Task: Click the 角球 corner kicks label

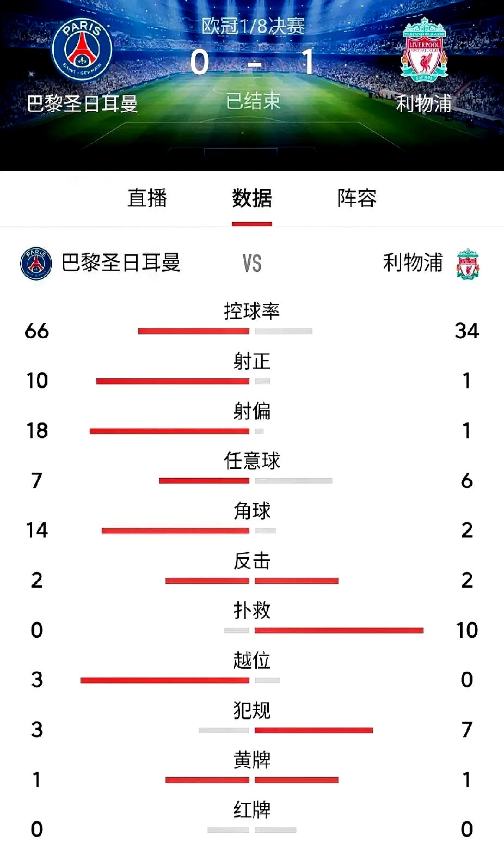Action: [252, 511]
